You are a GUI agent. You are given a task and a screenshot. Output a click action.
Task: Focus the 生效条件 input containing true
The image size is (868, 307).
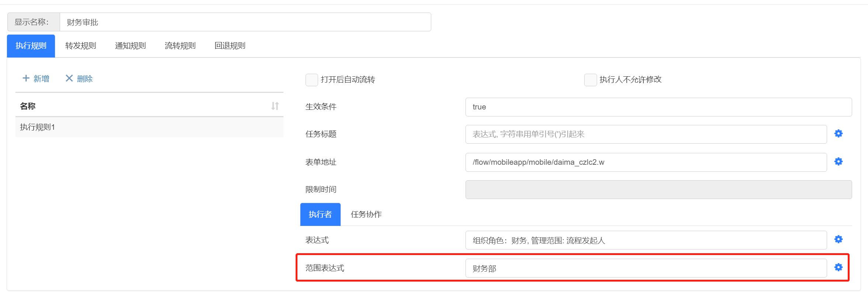click(658, 107)
